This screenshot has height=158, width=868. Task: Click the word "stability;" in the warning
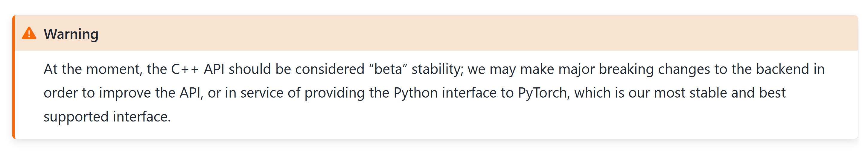point(437,69)
